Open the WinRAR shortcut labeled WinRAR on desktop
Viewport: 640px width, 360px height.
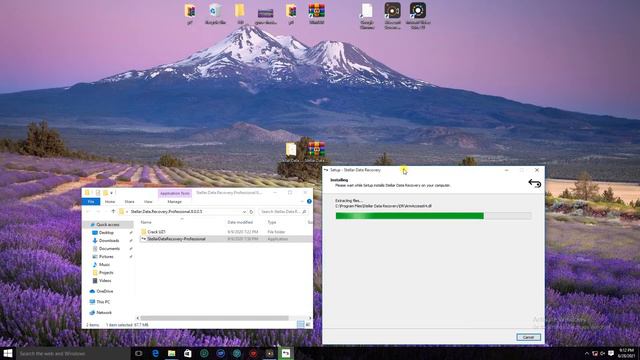tap(317, 14)
